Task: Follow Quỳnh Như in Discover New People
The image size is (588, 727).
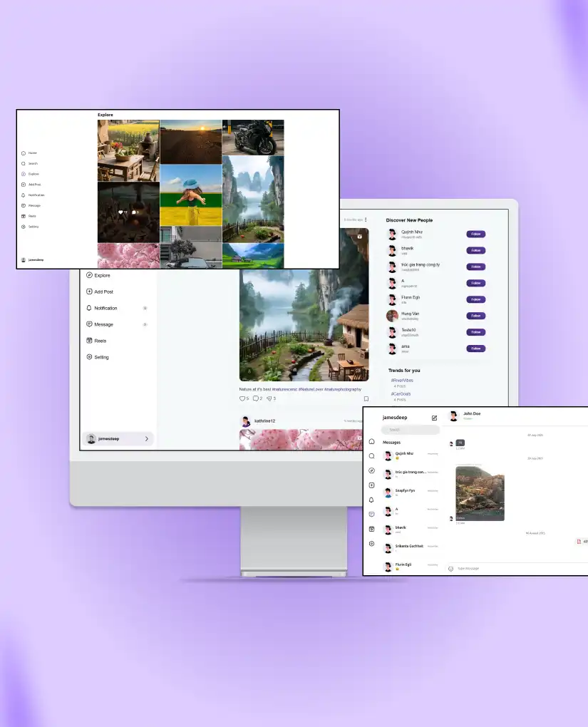Action: pyautogui.click(x=475, y=234)
